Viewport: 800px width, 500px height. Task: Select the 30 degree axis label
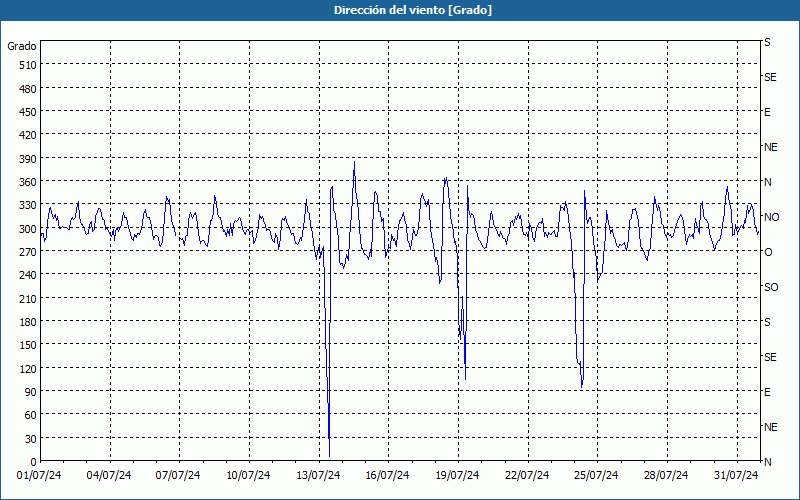pos(31,439)
